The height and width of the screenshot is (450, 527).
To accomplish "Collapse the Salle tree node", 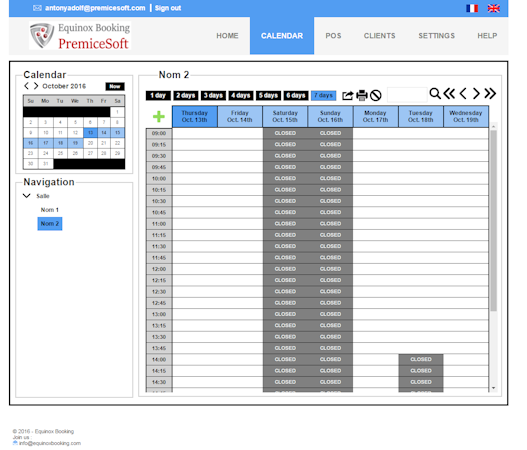I will pos(27,196).
